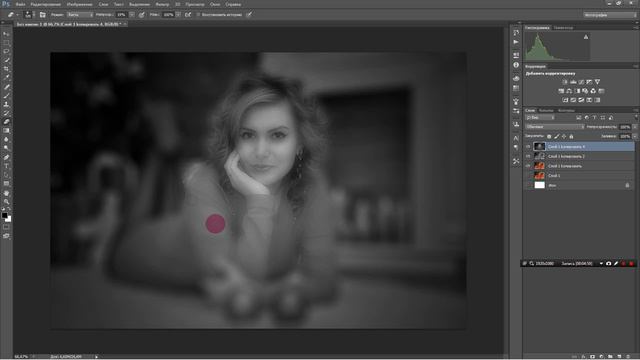Select the Фон layer thumbnail
This screenshot has width=640, height=360.
(540, 185)
